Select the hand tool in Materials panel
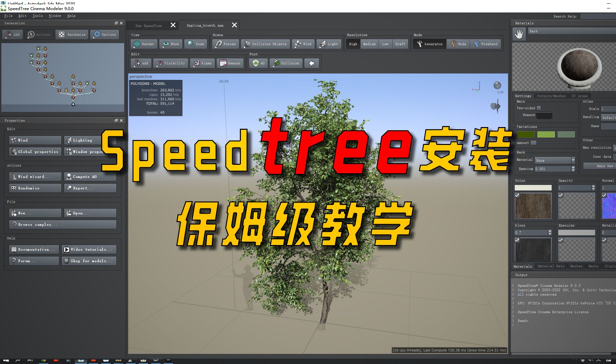The width and height of the screenshot is (616, 364). (x=519, y=34)
